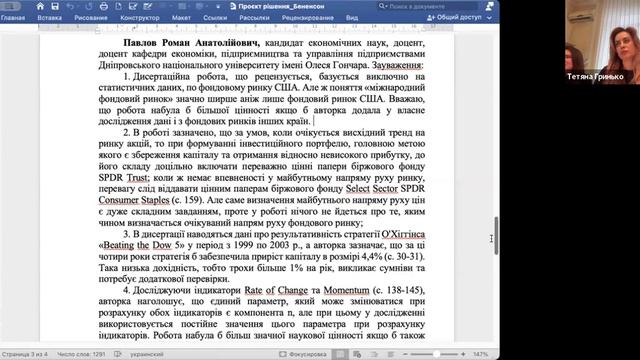Click the word count Число слов: 1291
640x360 pixels.
(81, 354)
